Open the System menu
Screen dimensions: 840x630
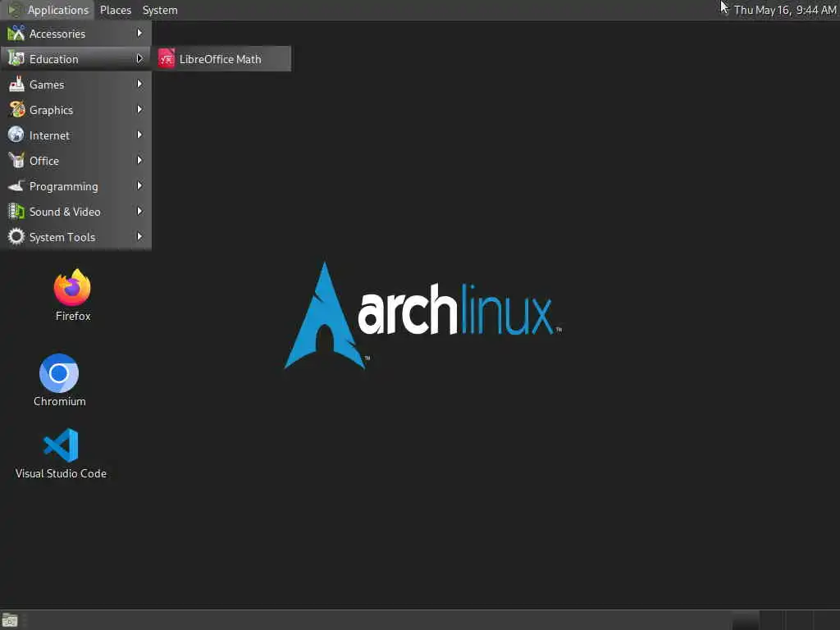point(160,10)
